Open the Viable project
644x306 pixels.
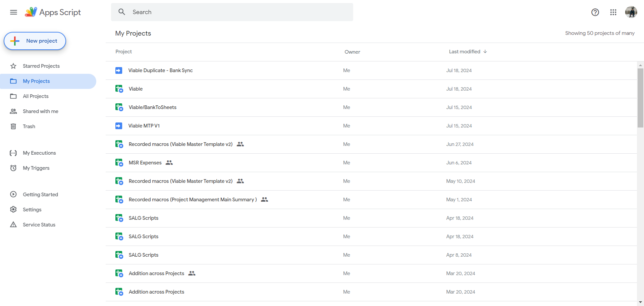136,89
